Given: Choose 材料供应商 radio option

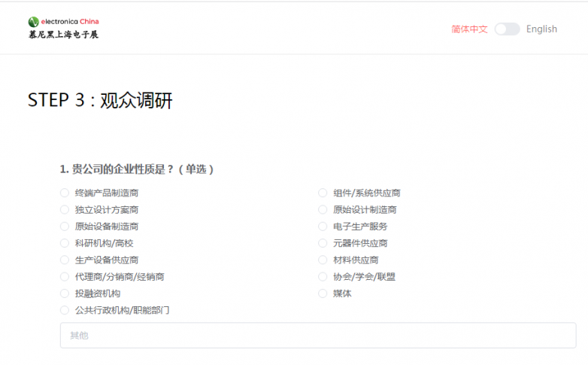Looking at the screenshot, I should pos(323,260).
